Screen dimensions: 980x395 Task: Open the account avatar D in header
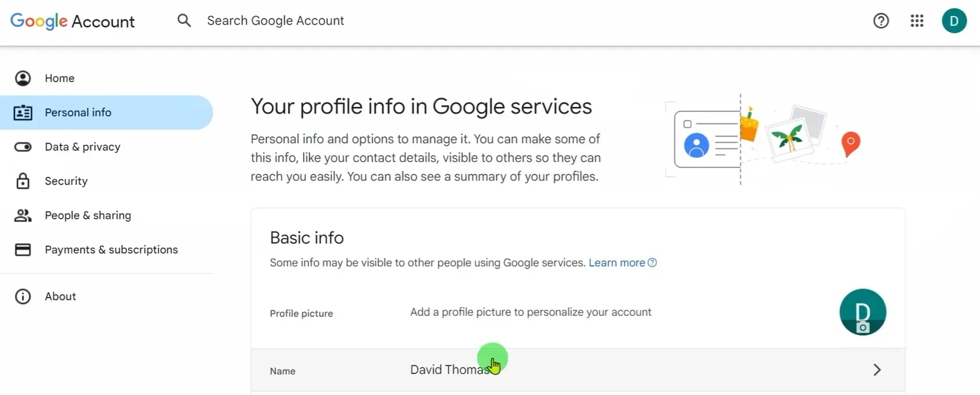954,21
